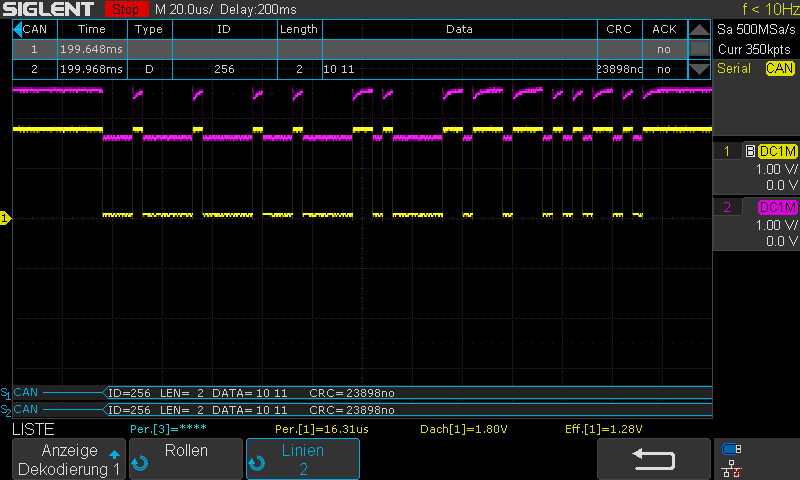Click the Time column header
Viewport: 800px width, 480px height.
coord(92,29)
